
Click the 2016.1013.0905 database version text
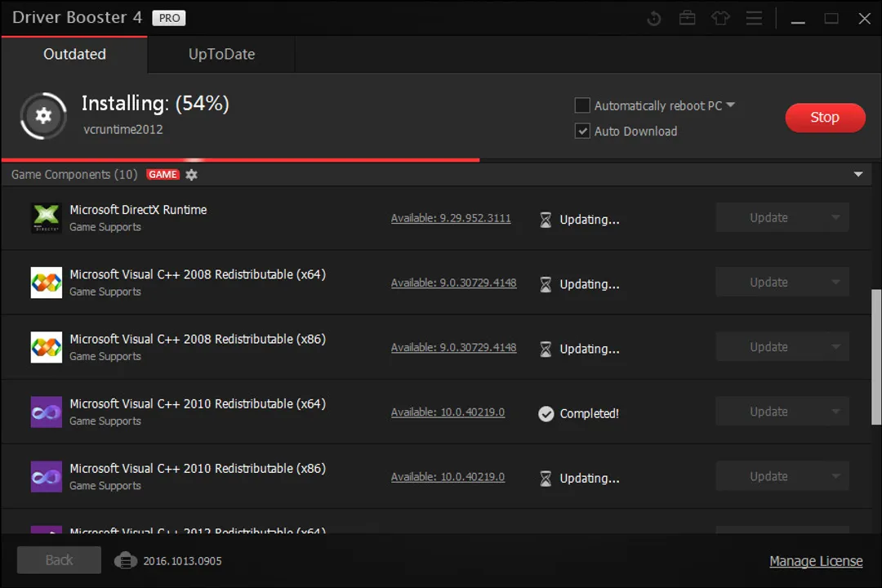pos(182,561)
